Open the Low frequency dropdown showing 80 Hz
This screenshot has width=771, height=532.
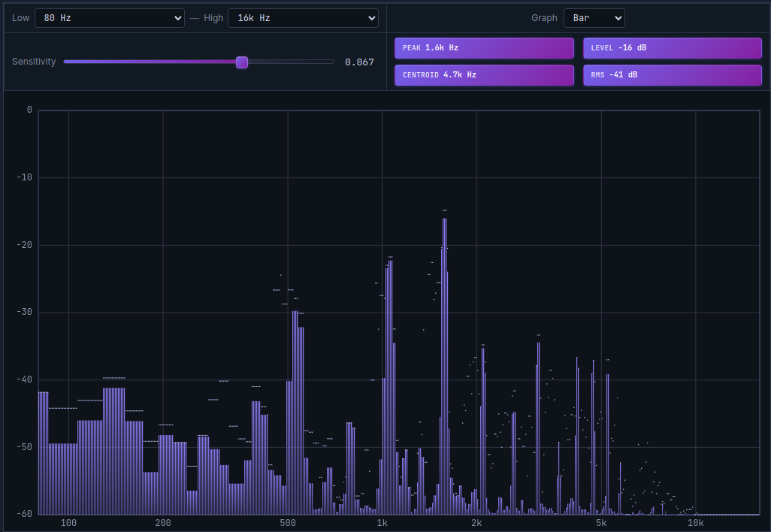(110, 18)
